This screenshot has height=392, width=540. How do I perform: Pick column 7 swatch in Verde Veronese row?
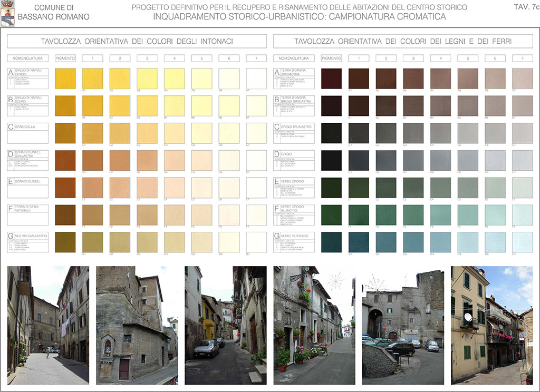pyautogui.click(x=523, y=242)
